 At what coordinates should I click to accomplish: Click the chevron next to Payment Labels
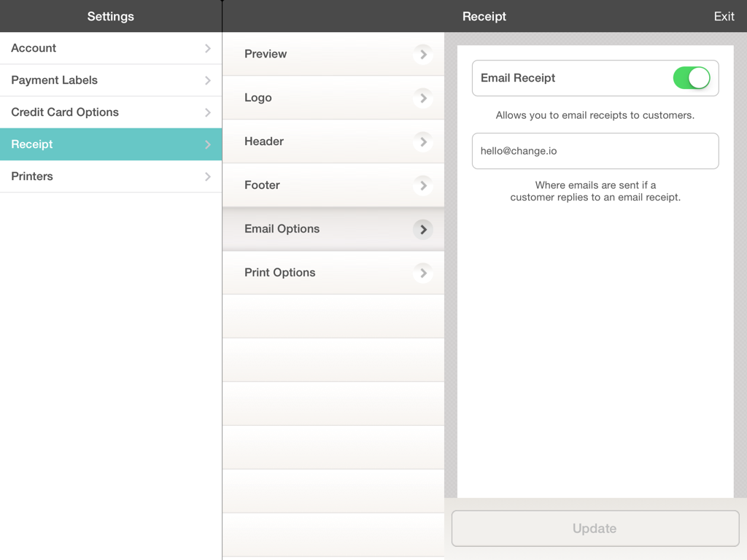208,80
